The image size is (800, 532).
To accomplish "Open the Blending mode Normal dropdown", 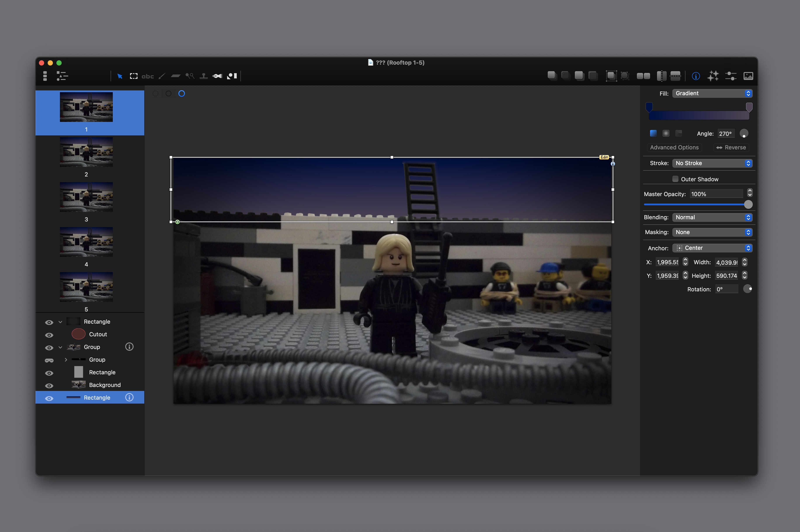I will [x=712, y=218].
